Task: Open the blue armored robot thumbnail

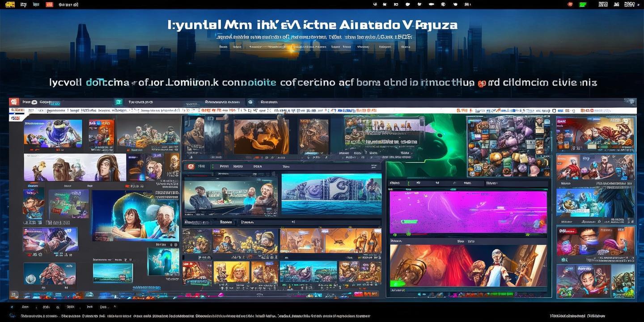Action: [54, 133]
